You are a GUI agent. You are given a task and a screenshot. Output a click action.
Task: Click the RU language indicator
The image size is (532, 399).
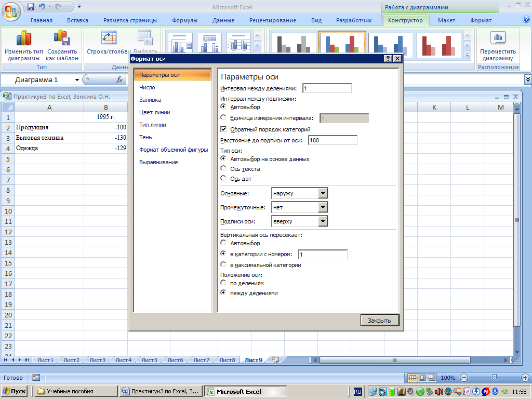point(357,392)
